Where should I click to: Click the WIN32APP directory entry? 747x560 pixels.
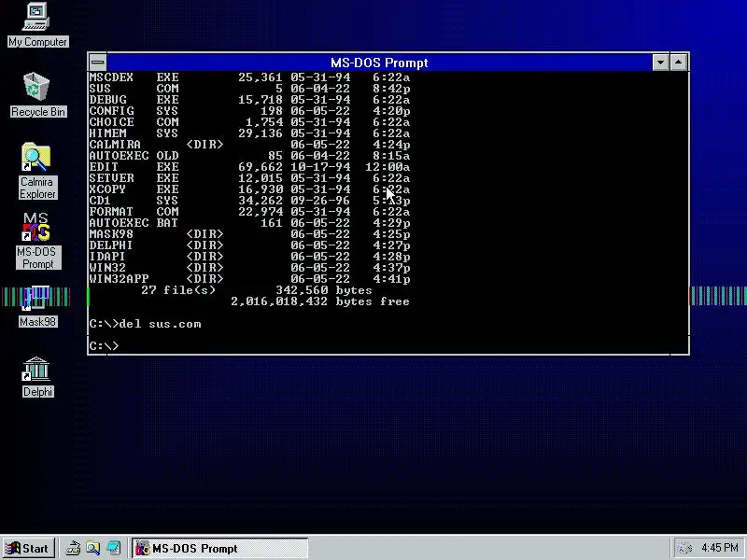[249, 278]
